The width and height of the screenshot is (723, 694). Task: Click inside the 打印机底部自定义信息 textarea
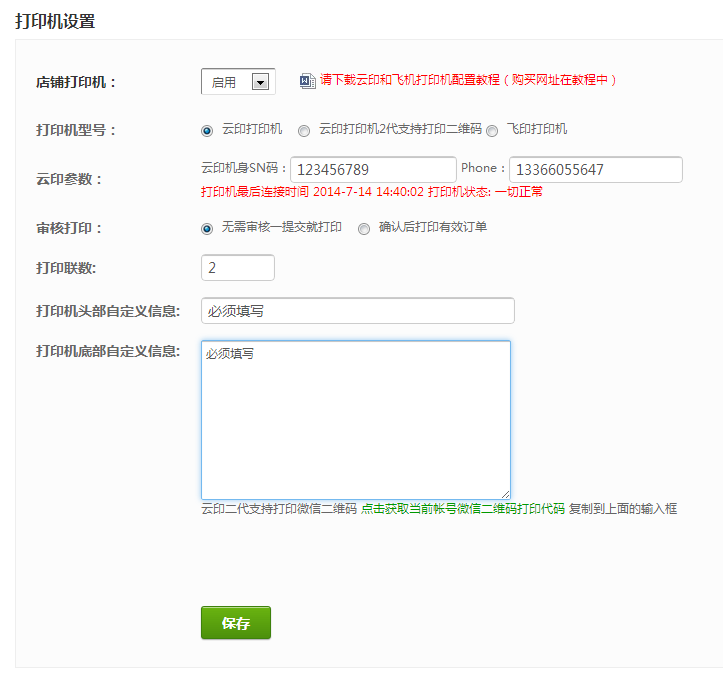coord(355,420)
